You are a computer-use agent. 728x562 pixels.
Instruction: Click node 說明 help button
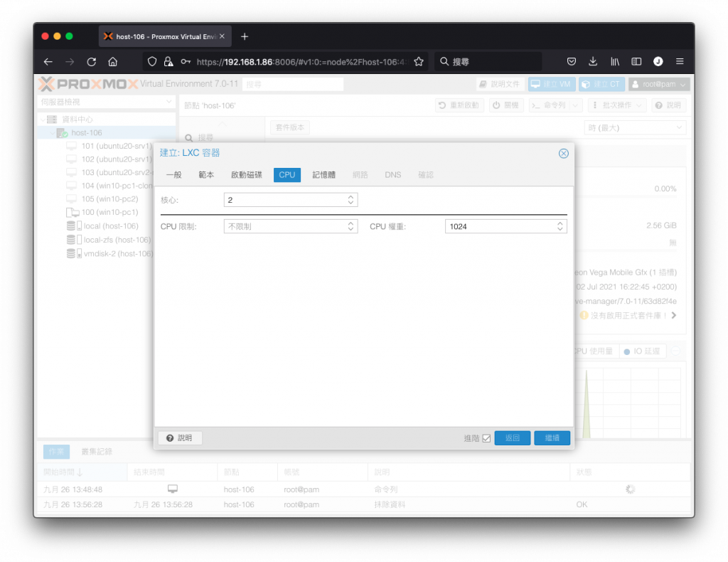coord(668,105)
